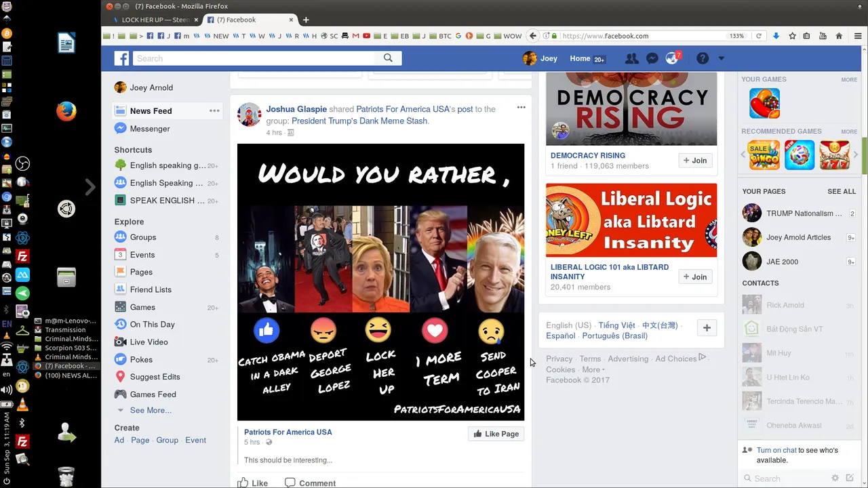This screenshot has height=488, width=868.
Task: Show next recommended games arrow
Action: 855,155
